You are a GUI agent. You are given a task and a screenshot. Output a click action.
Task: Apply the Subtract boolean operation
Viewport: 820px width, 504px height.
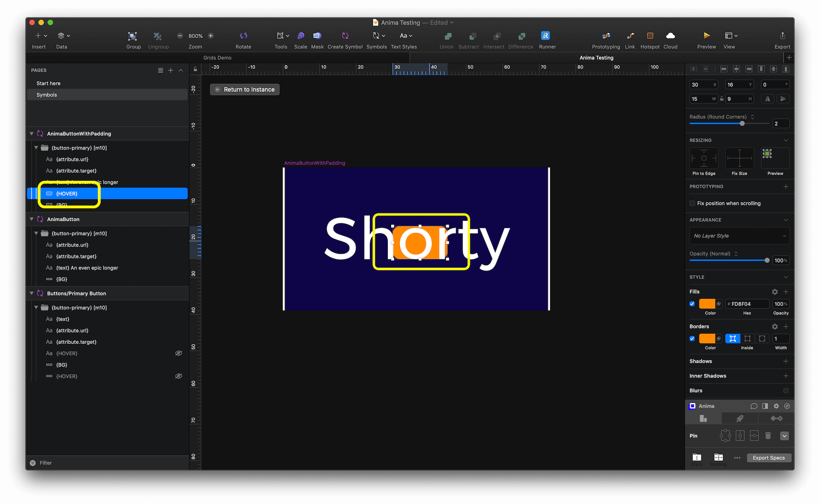coord(469,36)
